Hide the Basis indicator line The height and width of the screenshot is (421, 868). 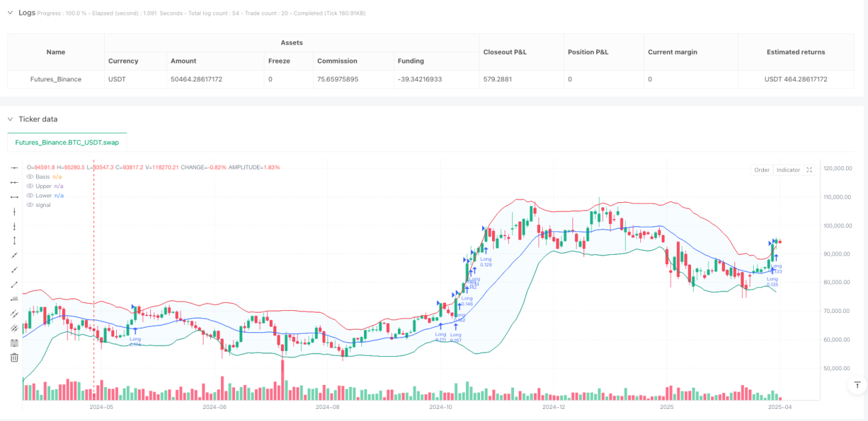click(30, 177)
